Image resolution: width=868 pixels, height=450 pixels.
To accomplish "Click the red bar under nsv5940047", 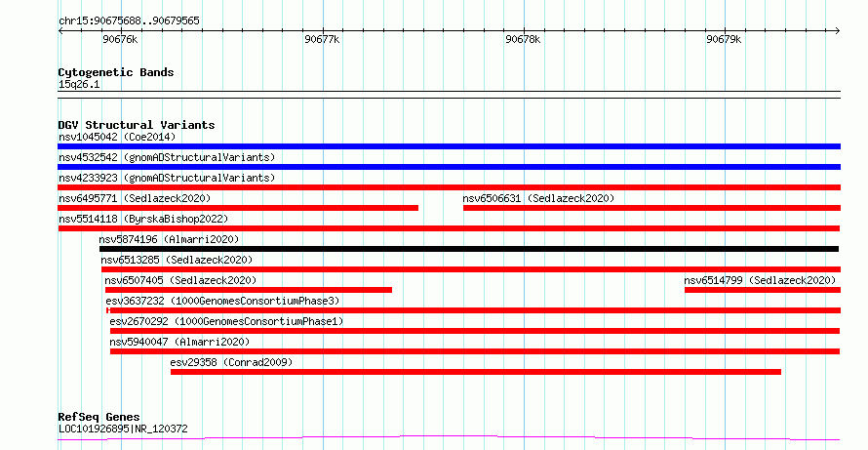I will 475,351.
